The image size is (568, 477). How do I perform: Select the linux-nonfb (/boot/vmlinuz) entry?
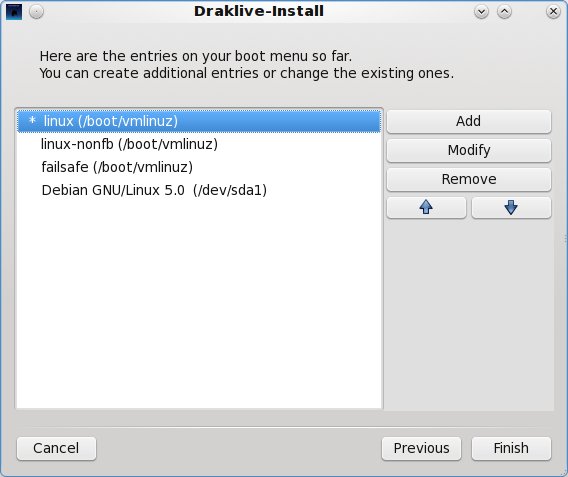click(199, 144)
